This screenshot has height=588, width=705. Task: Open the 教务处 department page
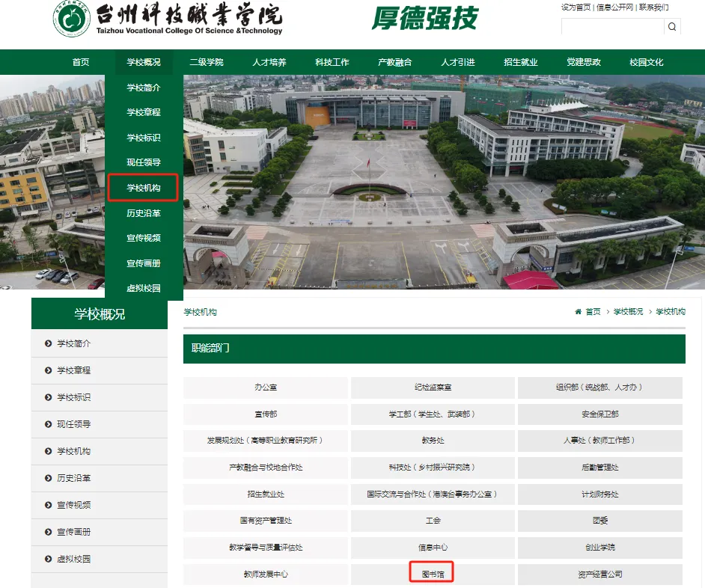432,441
